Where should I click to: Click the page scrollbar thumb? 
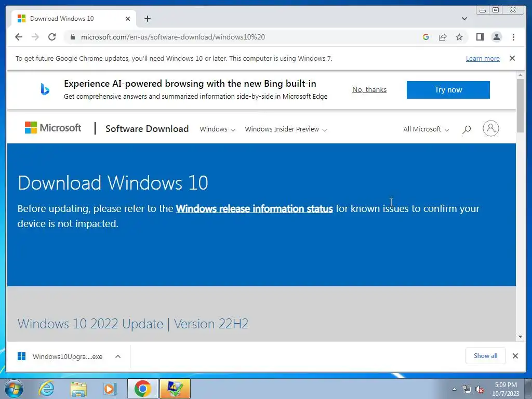tap(521, 105)
